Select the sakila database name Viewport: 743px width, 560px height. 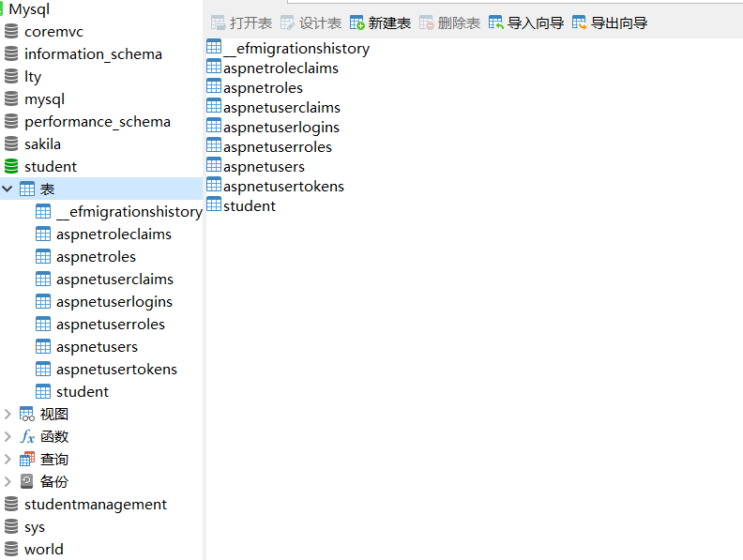(x=42, y=144)
